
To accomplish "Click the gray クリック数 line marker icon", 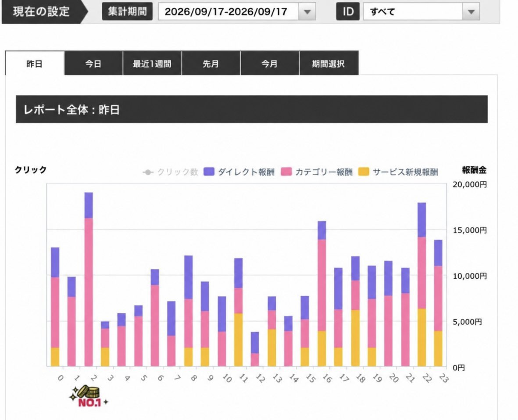I will [148, 172].
